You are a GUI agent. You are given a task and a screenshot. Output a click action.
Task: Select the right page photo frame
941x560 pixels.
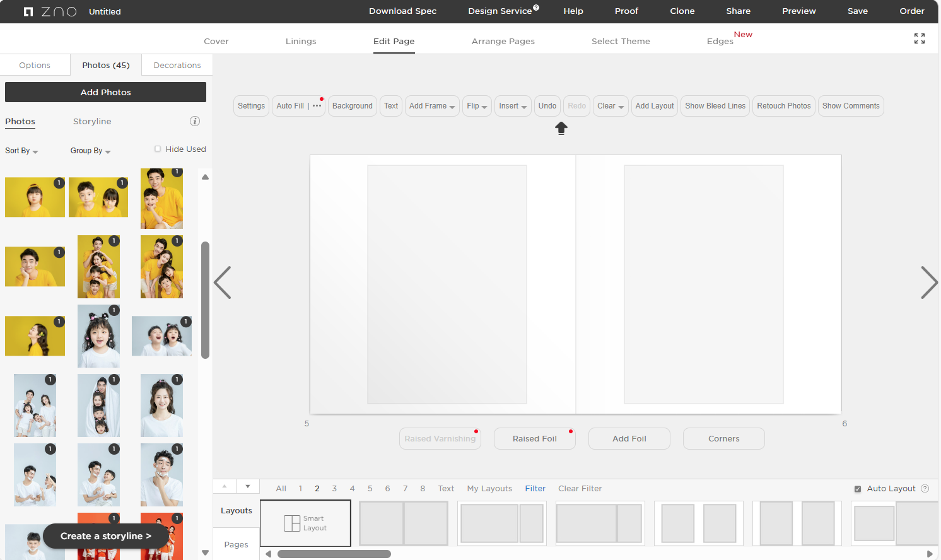704,284
